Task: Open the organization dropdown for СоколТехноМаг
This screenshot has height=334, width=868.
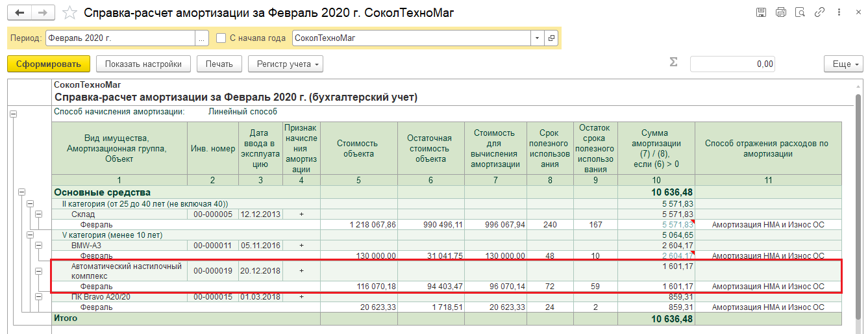Action: 537,38
